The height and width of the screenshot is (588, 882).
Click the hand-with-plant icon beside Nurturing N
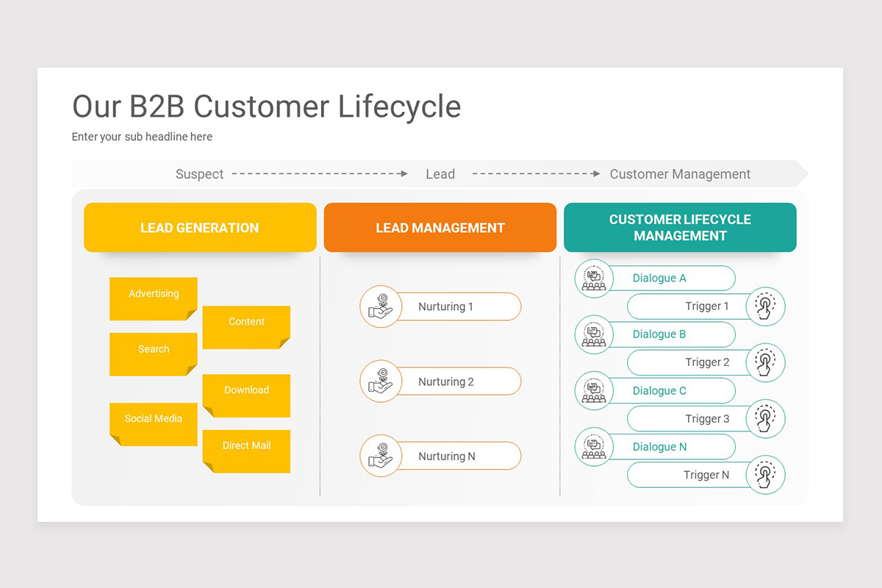coord(381,456)
